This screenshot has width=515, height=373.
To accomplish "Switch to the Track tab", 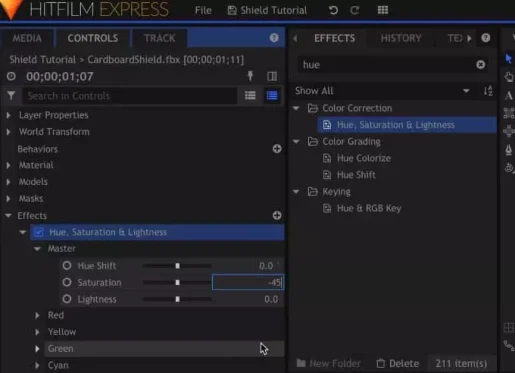I will click(x=159, y=38).
